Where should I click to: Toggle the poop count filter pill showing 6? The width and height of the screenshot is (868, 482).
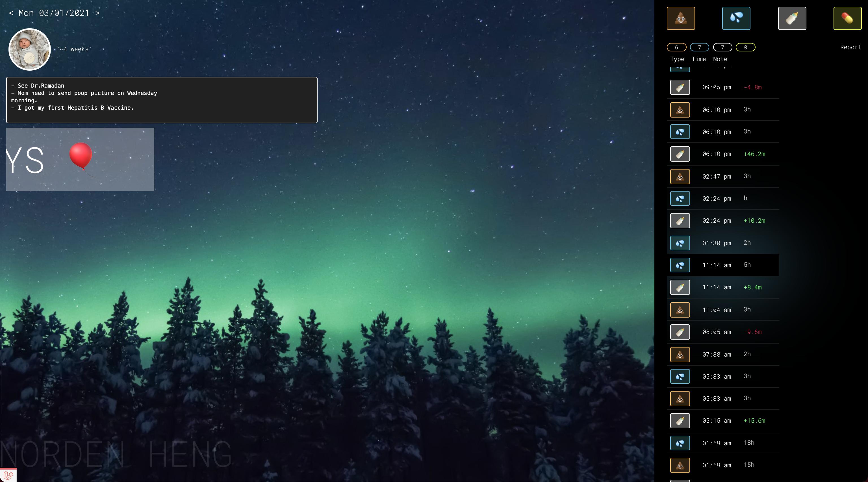point(676,47)
